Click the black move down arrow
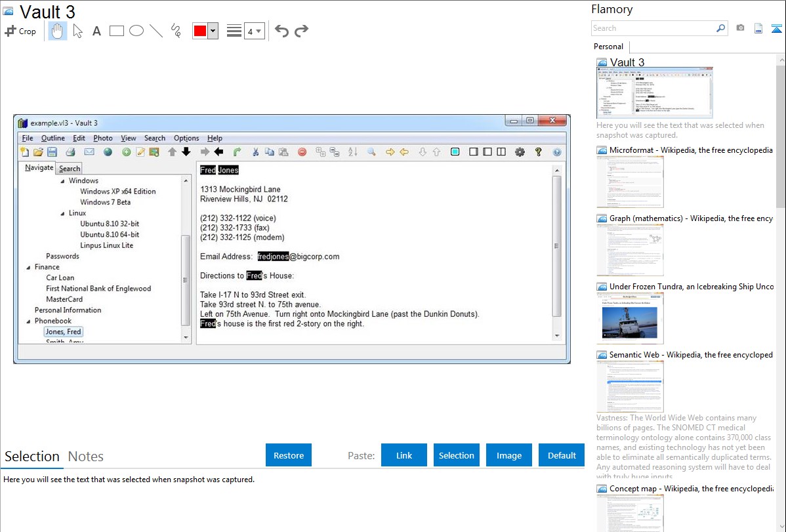Screen dimensions: 786x532 click(186, 152)
